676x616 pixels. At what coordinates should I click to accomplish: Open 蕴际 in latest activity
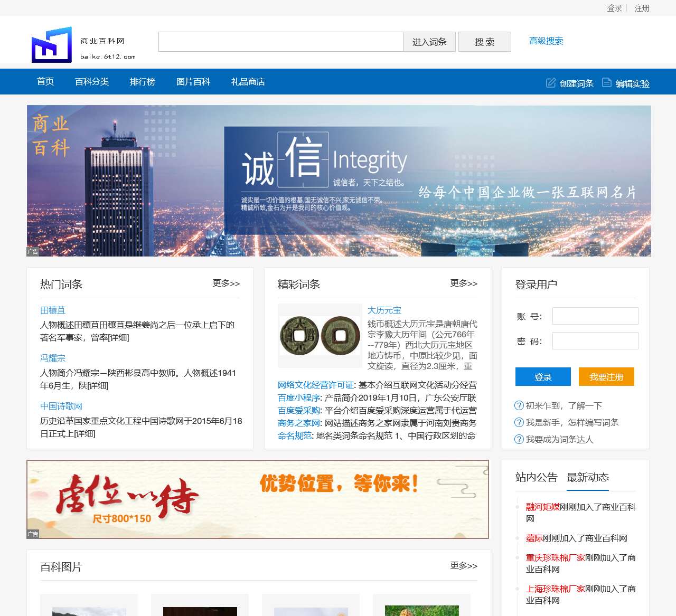coord(534,538)
